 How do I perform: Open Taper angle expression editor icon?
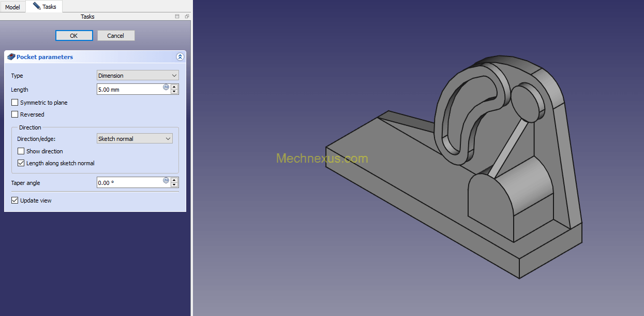coord(166,180)
